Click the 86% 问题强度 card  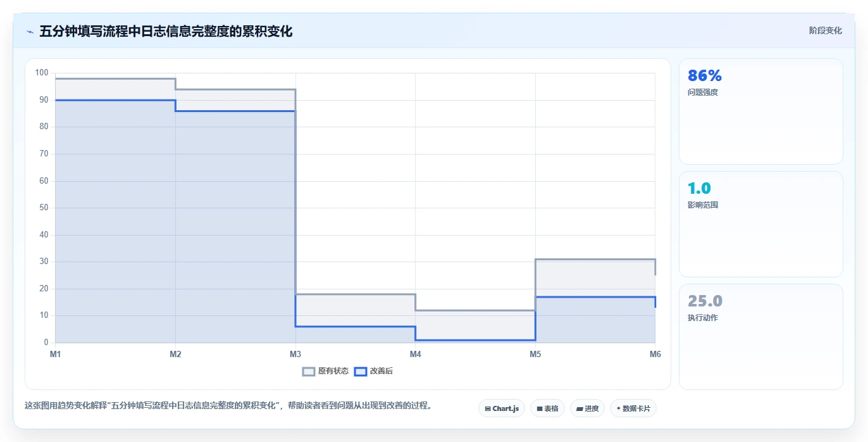coord(760,111)
